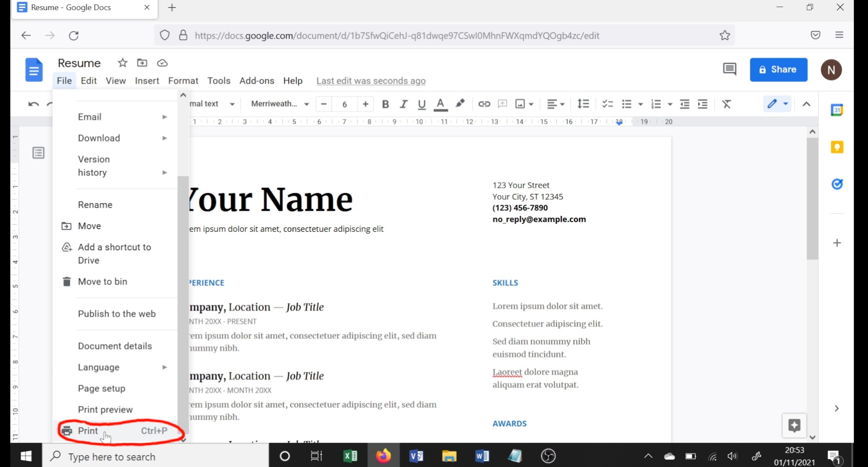The image size is (868, 467).
Task: Click the insert link icon
Action: (484, 104)
